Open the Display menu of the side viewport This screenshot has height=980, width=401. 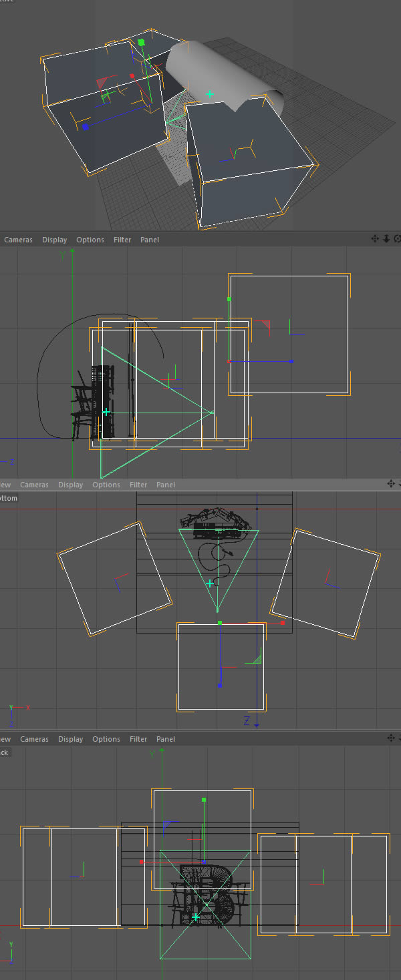[x=54, y=240]
